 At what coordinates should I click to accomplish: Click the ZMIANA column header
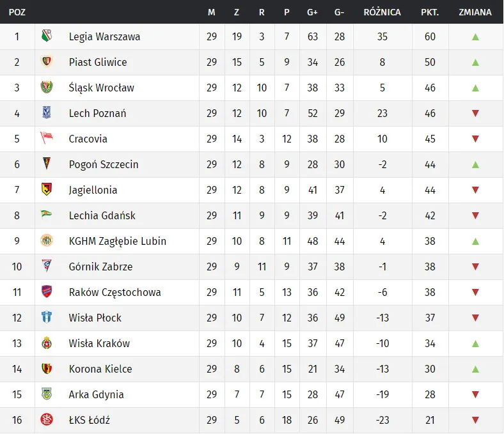point(475,12)
